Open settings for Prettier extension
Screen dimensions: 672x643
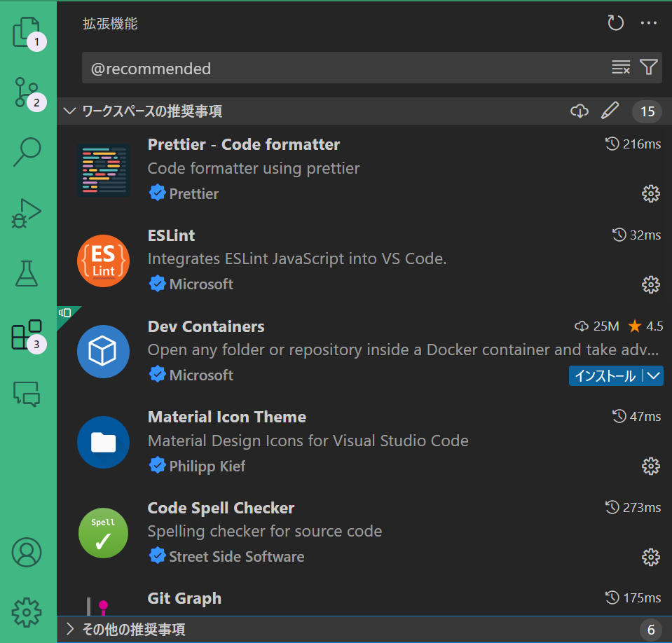[x=650, y=193]
